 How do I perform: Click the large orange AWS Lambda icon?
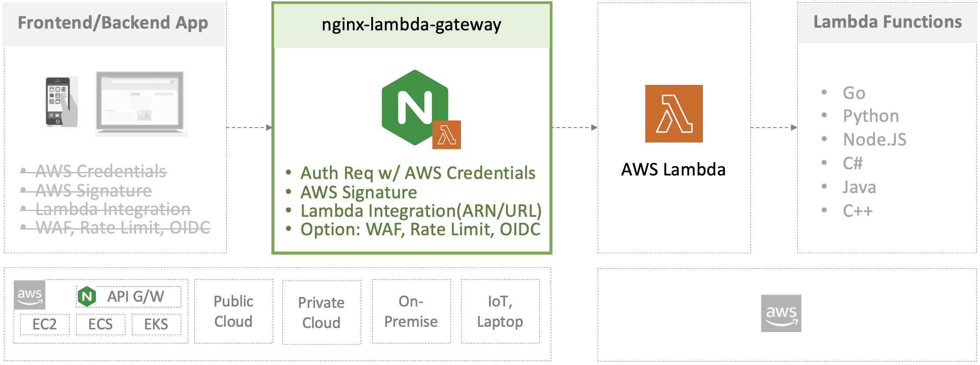click(x=673, y=113)
